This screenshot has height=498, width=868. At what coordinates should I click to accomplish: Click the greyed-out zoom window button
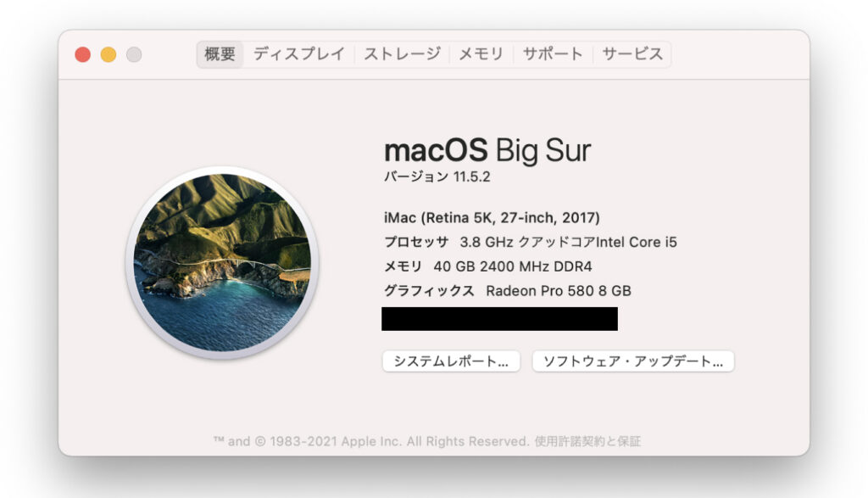(x=134, y=55)
